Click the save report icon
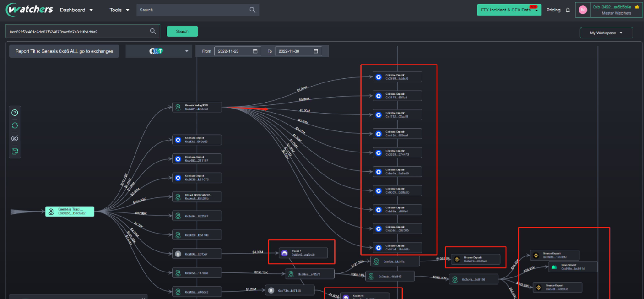Viewport: 644px width, 299px height. pos(15,151)
